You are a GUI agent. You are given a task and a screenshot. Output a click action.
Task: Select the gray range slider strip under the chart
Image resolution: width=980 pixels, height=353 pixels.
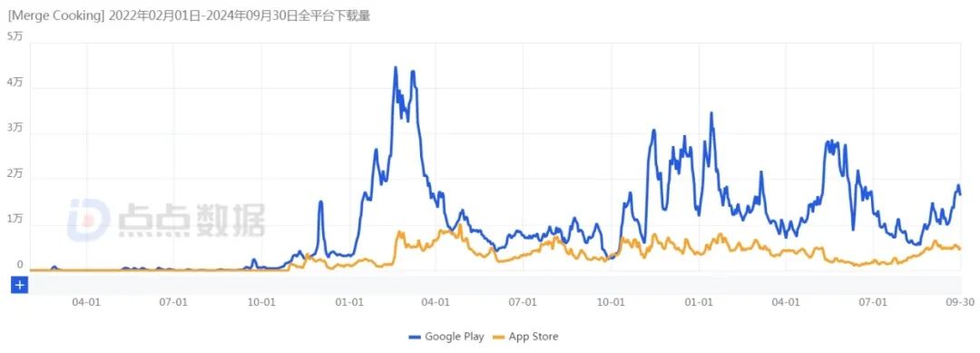coord(495,285)
